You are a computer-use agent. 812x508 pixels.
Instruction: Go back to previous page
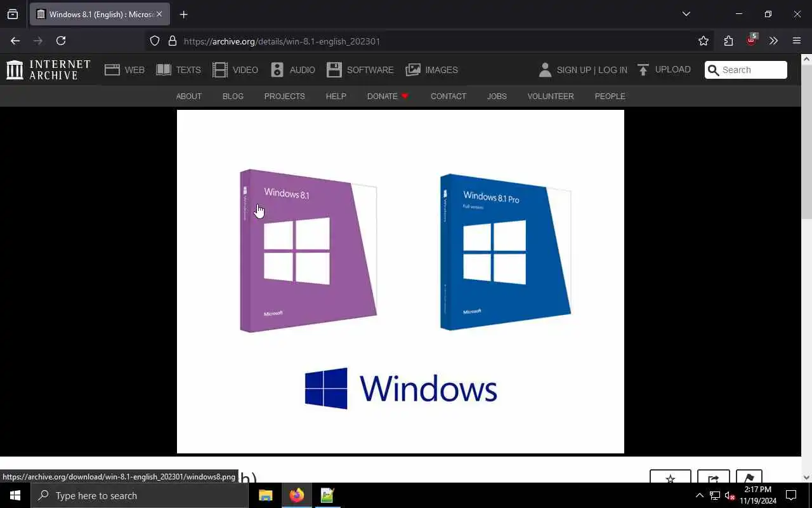pos(15,41)
